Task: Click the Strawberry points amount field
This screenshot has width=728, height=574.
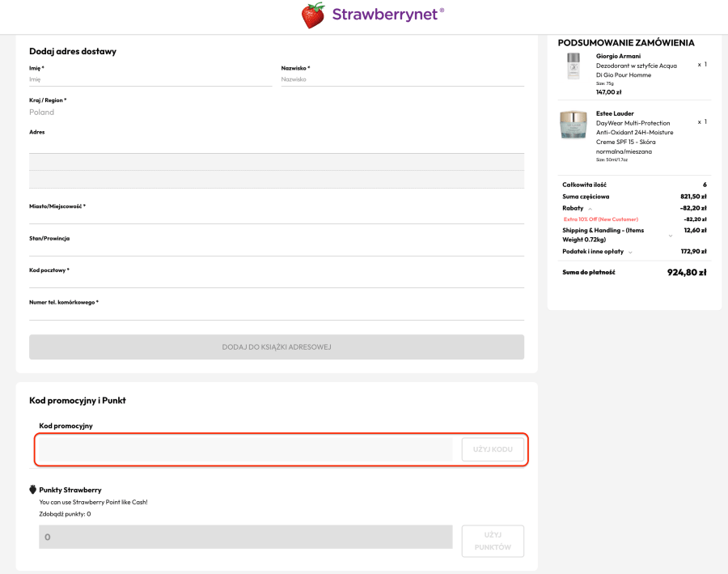Action: click(246, 537)
